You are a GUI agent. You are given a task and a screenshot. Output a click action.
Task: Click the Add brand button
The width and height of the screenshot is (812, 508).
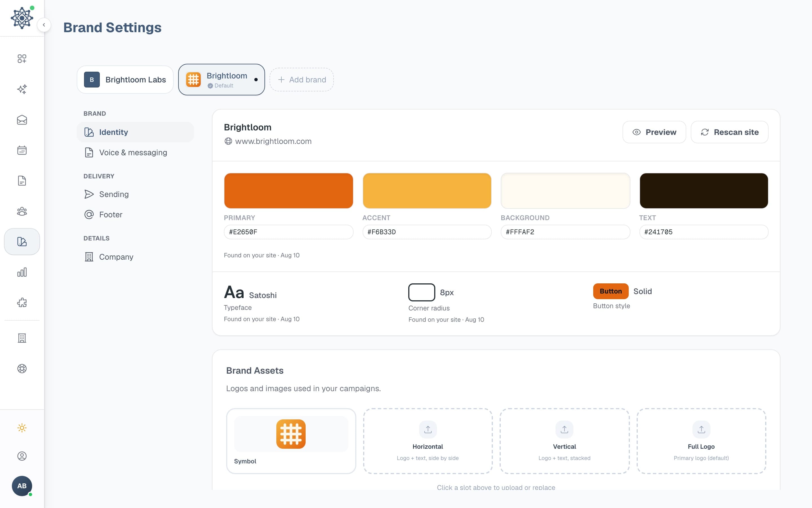tap(302, 80)
